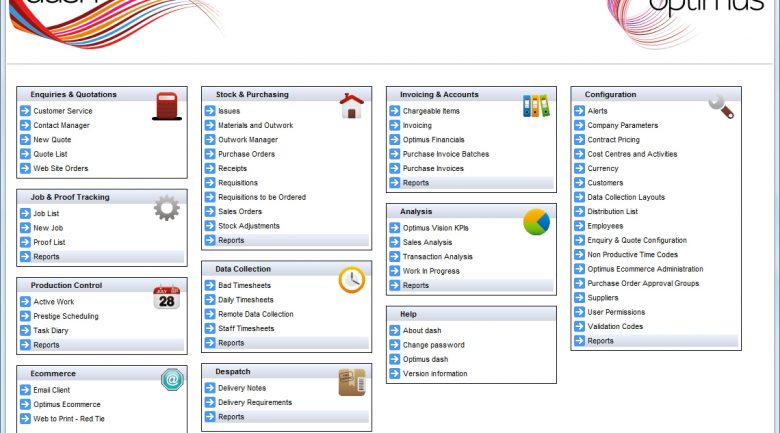Open Staff Timesheets

246,329
